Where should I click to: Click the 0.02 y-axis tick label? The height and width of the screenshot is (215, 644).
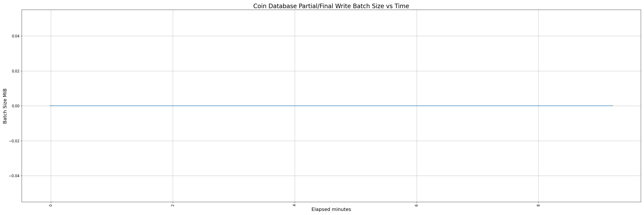[x=15, y=71]
